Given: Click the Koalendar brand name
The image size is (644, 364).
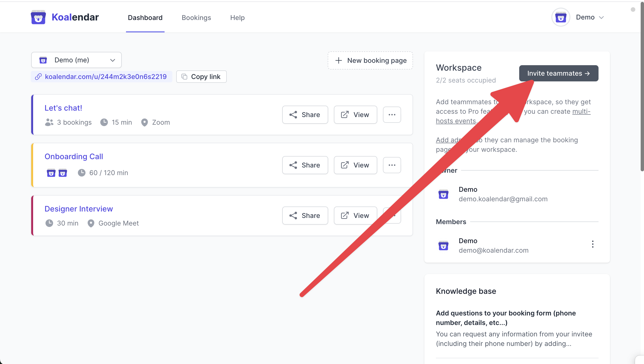Looking at the screenshot, I should tap(75, 17).
